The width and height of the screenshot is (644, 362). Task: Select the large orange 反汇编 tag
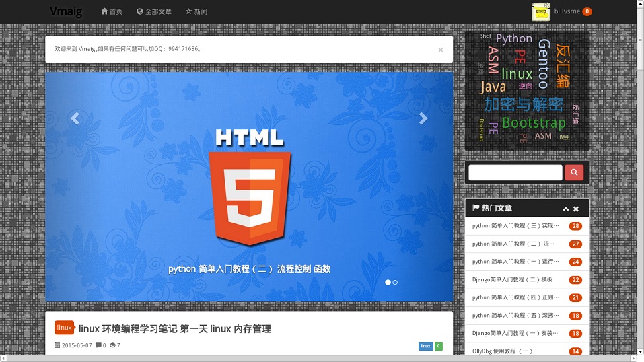click(x=563, y=66)
